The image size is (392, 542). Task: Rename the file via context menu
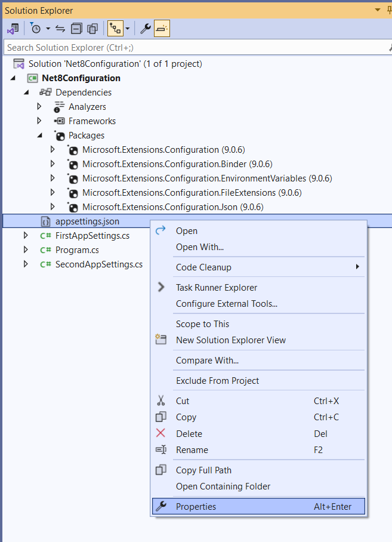258,449
